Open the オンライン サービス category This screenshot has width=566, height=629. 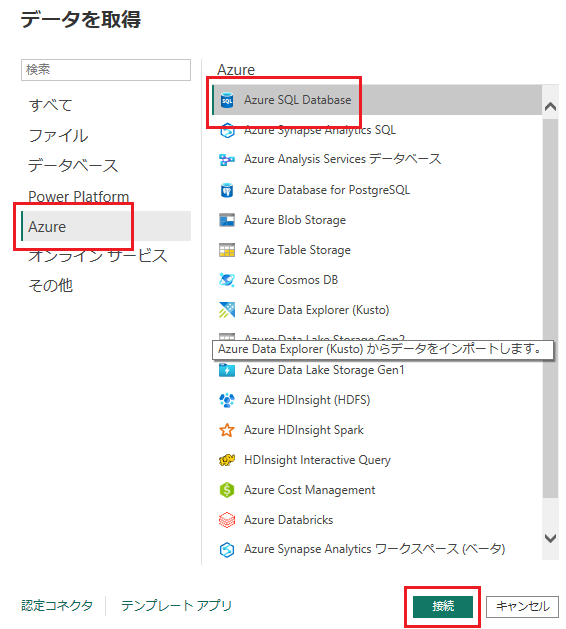coord(97,256)
